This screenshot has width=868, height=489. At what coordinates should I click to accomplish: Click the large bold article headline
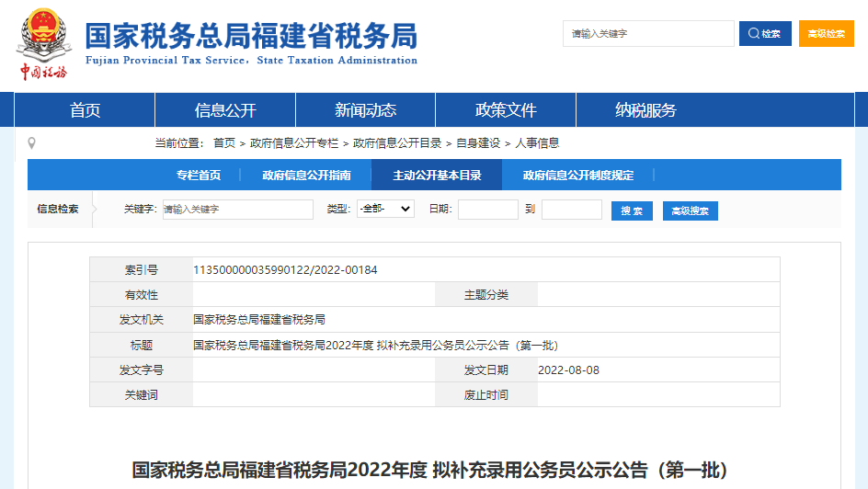pyautogui.click(x=429, y=471)
